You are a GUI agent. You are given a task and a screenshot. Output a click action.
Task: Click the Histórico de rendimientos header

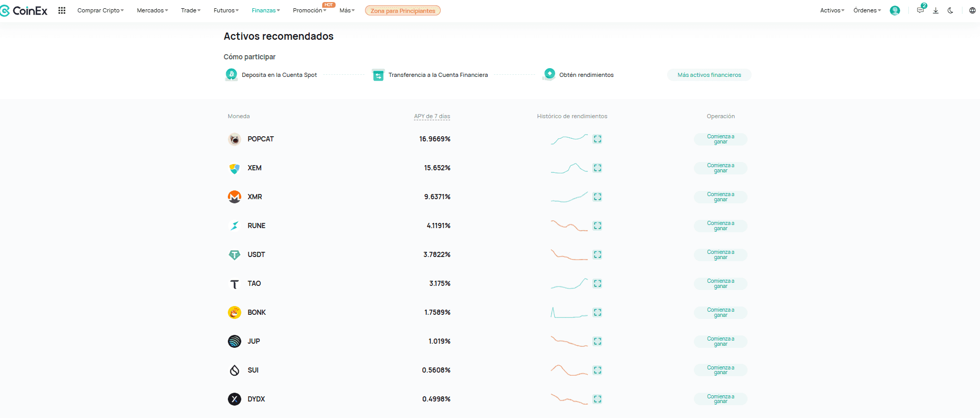click(x=572, y=116)
